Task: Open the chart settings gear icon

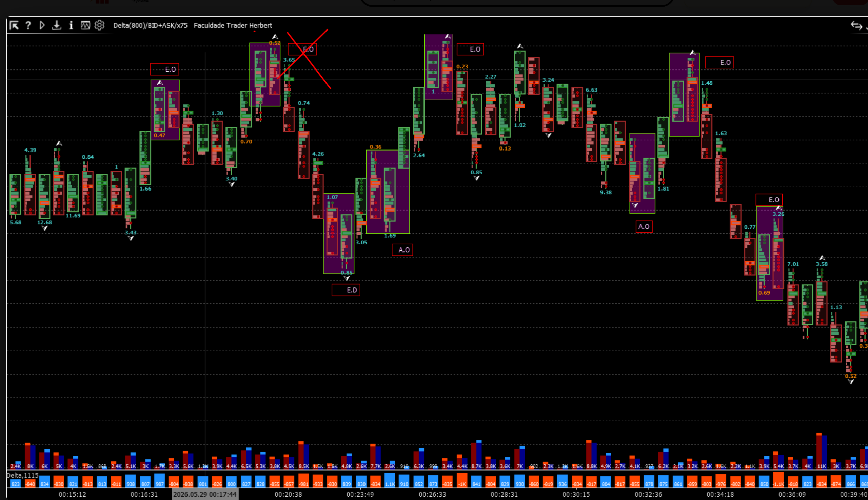Action: point(100,25)
